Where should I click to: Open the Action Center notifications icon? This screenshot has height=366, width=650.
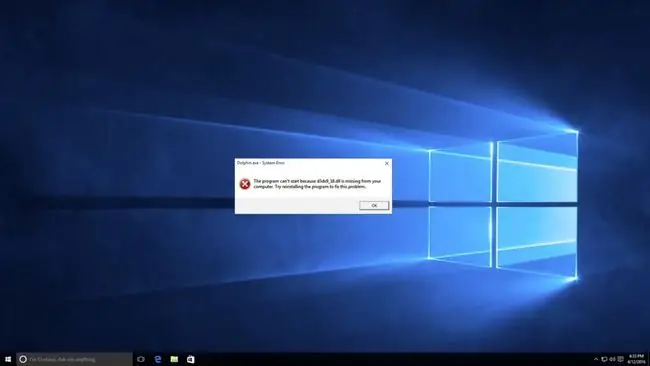620,359
